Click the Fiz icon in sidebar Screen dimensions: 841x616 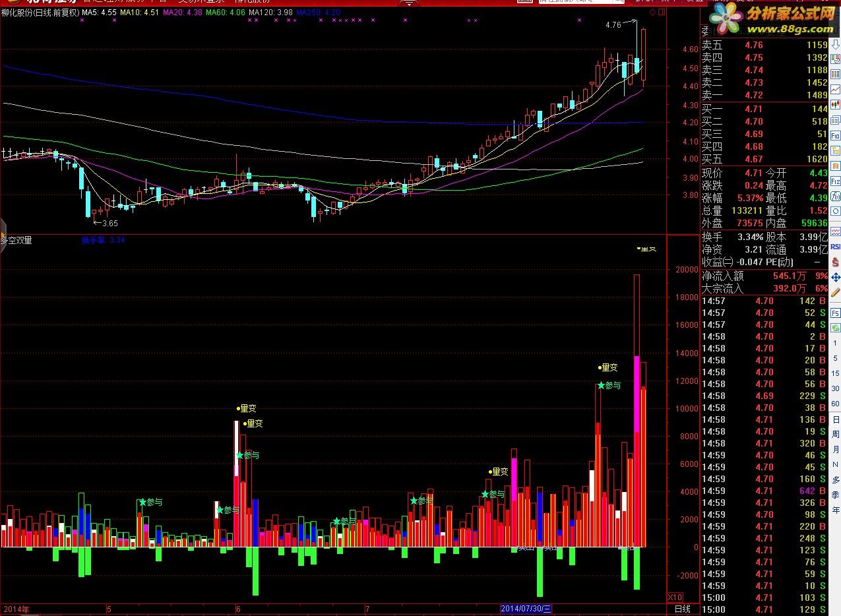pos(836,181)
